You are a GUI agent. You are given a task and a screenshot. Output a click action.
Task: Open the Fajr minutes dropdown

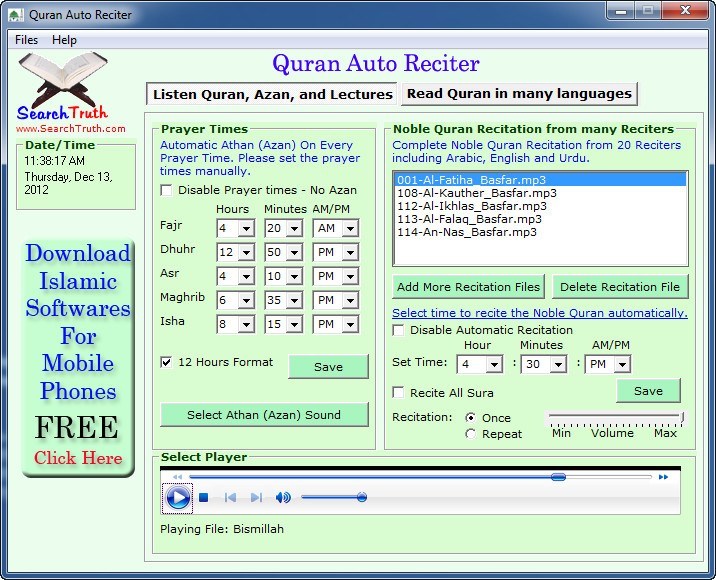pyautogui.click(x=294, y=228)
